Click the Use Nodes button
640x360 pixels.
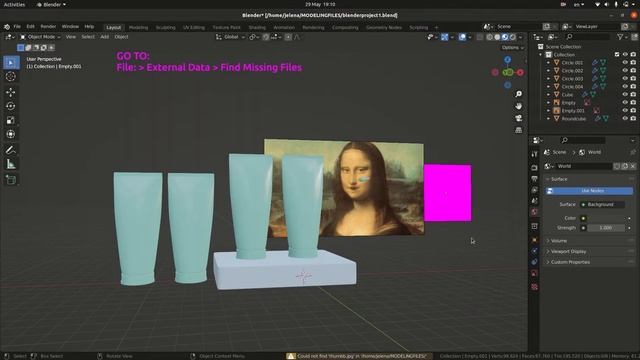point(589,191)
